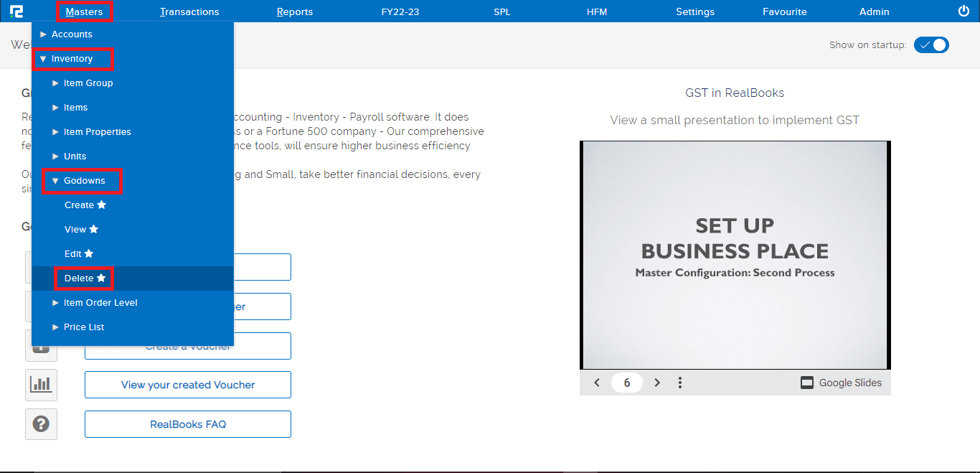
Task: Go to next slide arrow
Action: click(x=657, y=383)
